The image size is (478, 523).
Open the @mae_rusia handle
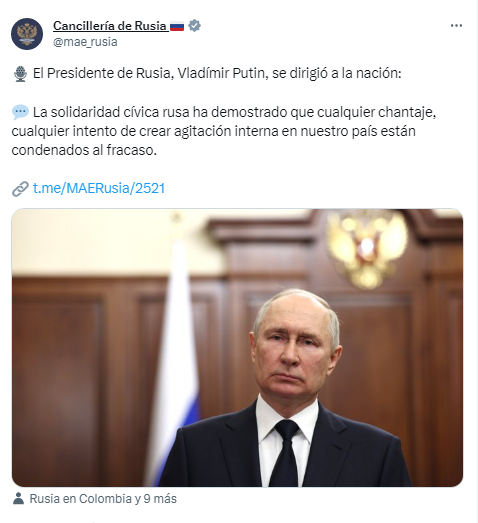click(x=85, y=42)
